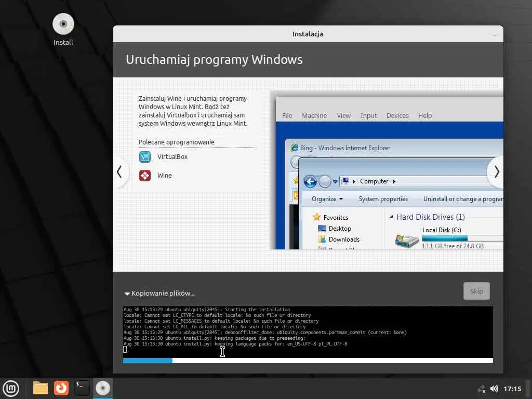This screenshot has width=532, height=399.
Task: Click inside the installer log terminal output
Action: point(308,331)
